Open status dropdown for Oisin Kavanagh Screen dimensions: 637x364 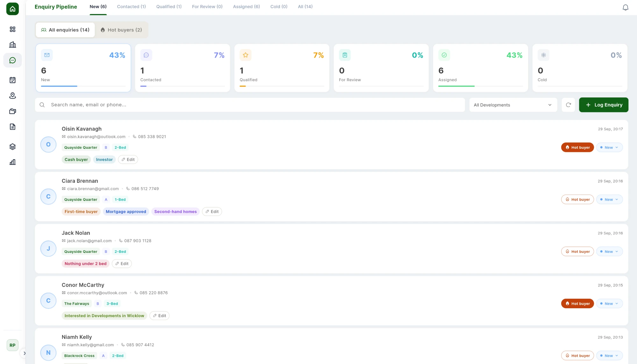click(609, 147)
